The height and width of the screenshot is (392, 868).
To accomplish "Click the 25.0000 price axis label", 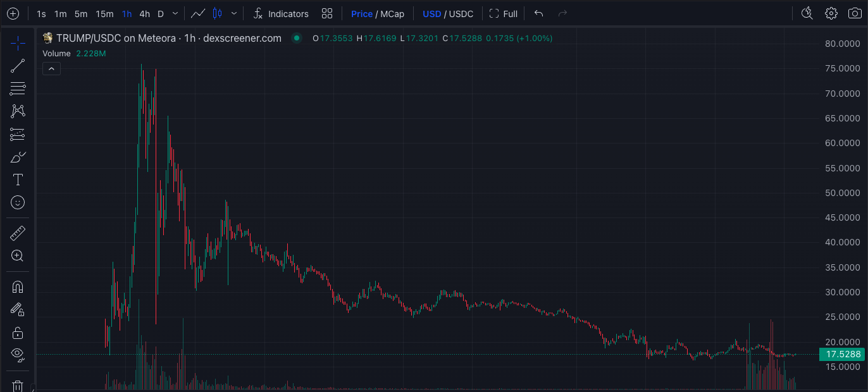I will tap(843, 316).
